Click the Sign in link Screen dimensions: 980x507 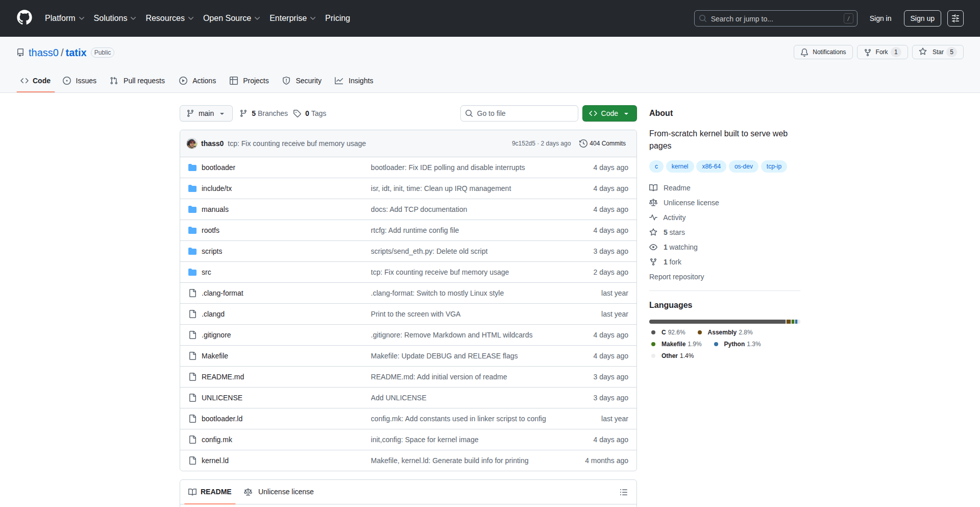pyautogui.click(x=880, y=18)
